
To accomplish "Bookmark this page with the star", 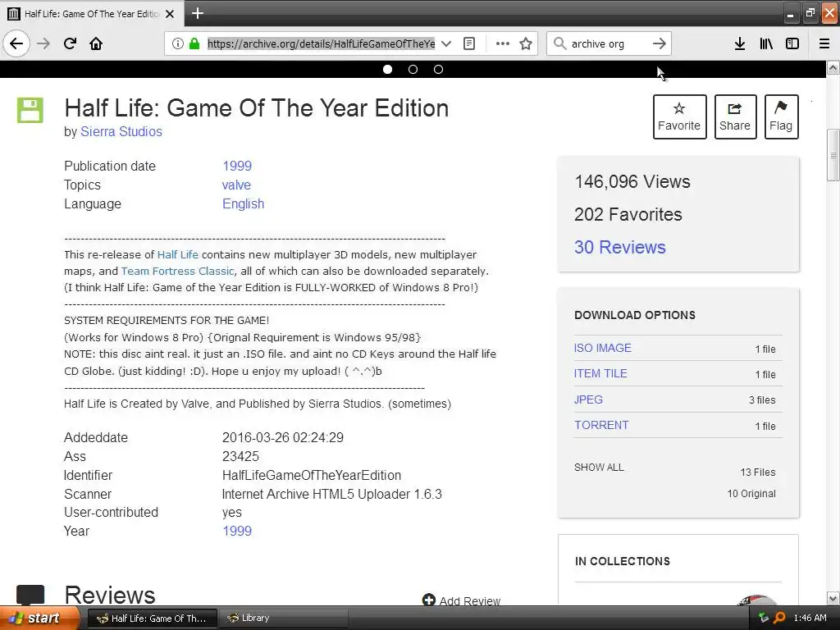I will coord(526,43).
